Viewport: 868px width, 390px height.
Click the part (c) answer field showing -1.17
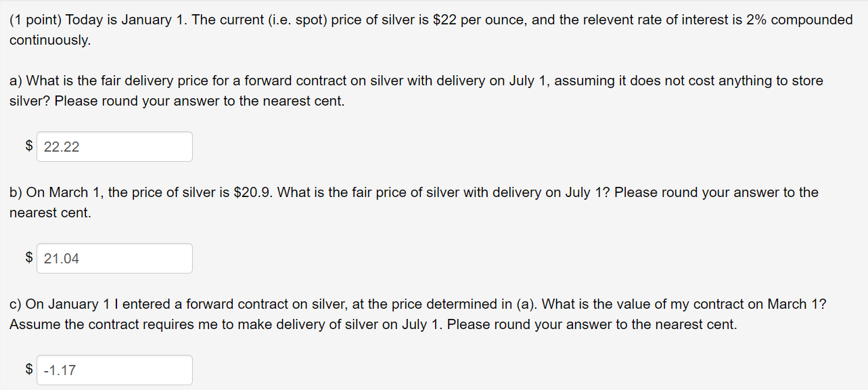114,370
